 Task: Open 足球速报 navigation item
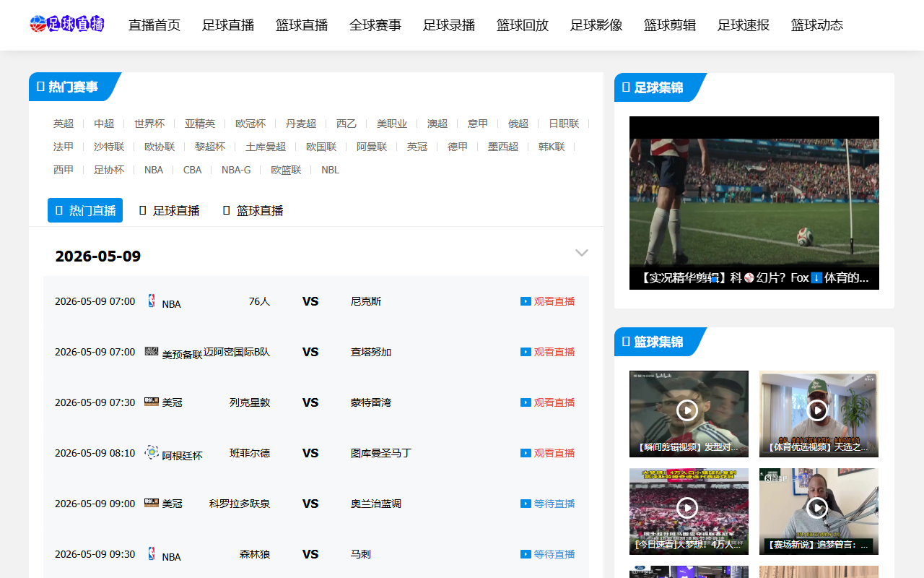point(744,25)
